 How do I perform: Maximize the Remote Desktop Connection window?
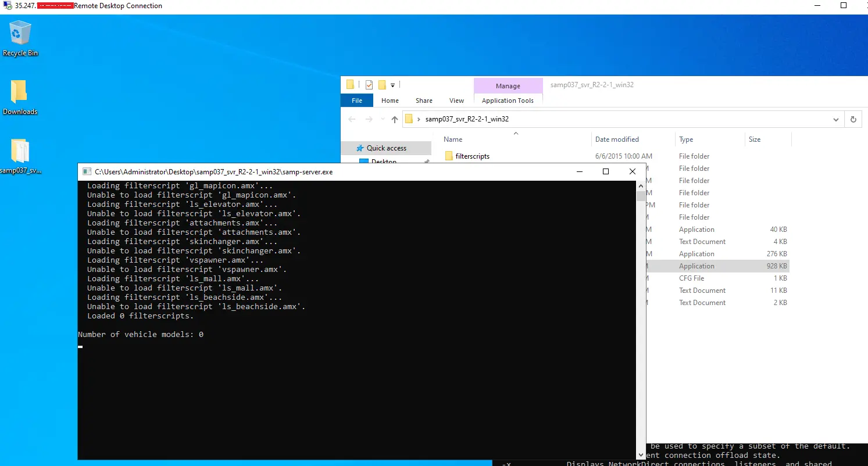click(x=844, y=5)
